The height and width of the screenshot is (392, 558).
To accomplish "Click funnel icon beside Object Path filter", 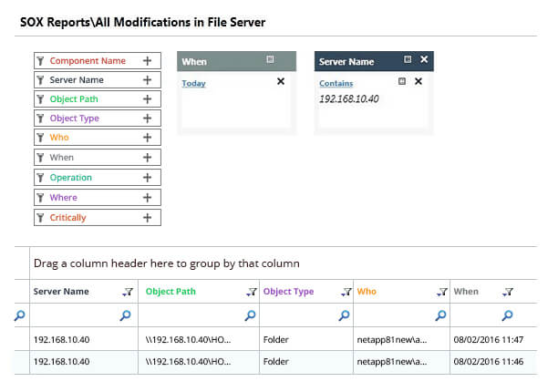I will point(40,99).
